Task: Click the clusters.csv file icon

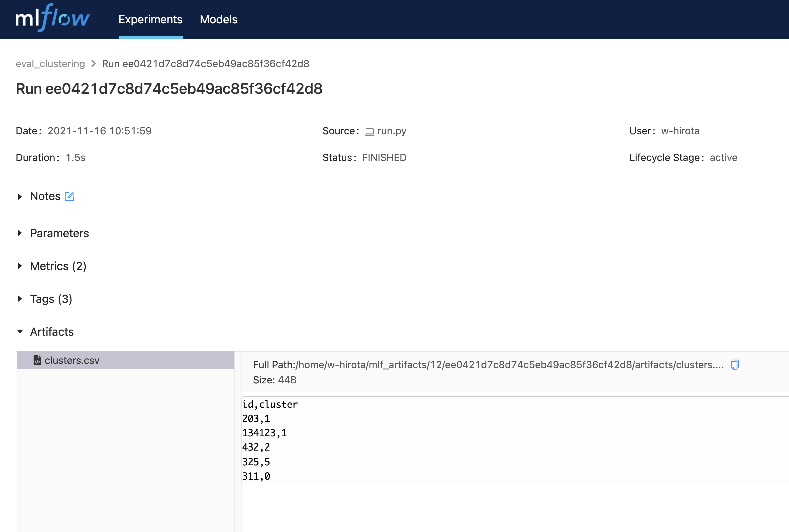Action: (37, 360)
